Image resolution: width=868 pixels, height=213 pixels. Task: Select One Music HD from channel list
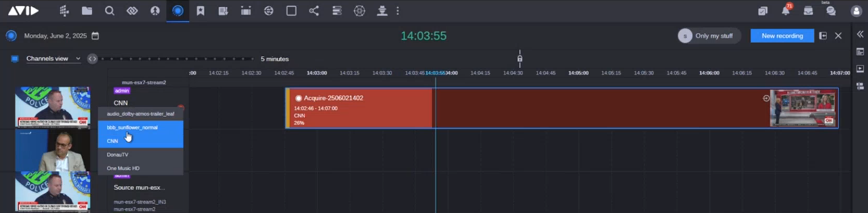[141, 168]
